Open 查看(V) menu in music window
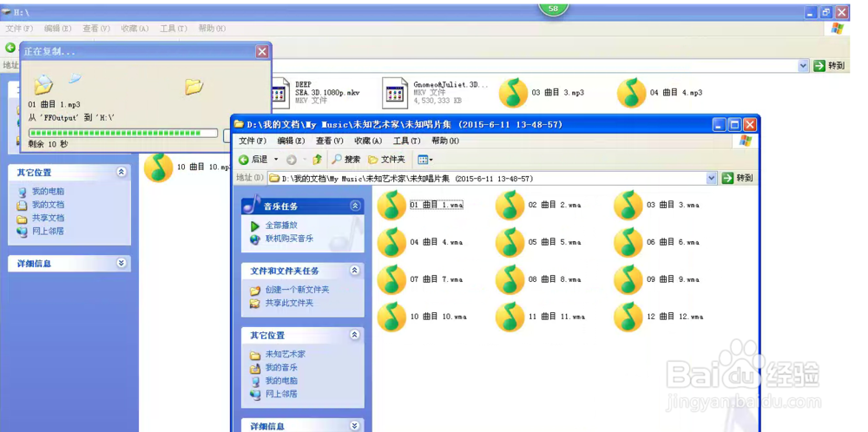This screenshot has height=432, width=868. (x=329, y=141)
